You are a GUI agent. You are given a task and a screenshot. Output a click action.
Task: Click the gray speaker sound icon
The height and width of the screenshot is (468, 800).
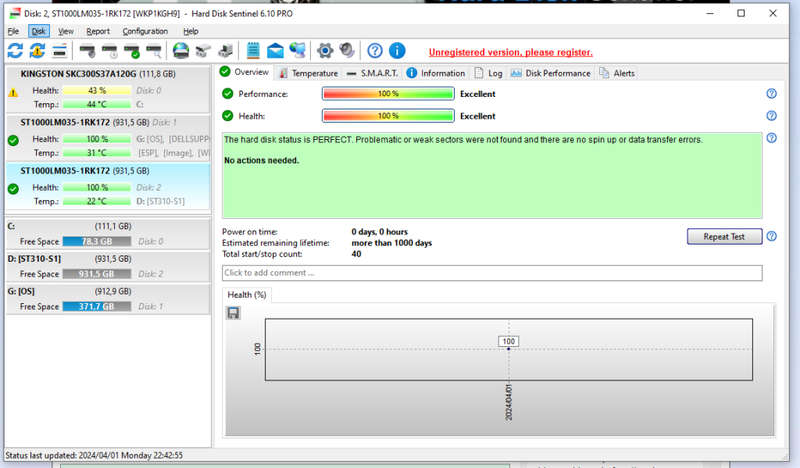(347, 51)
